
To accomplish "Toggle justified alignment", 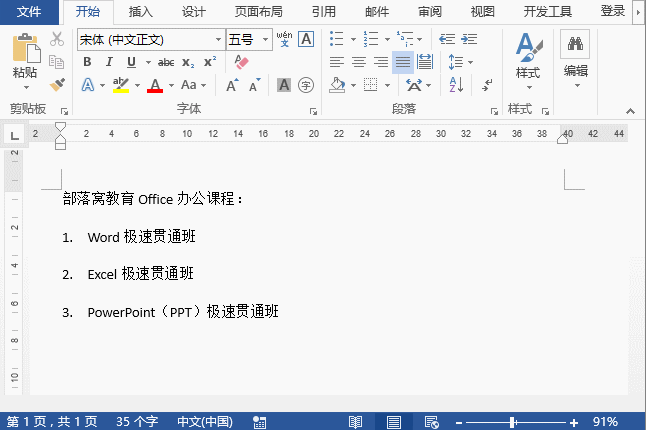I will pos(403,62).
